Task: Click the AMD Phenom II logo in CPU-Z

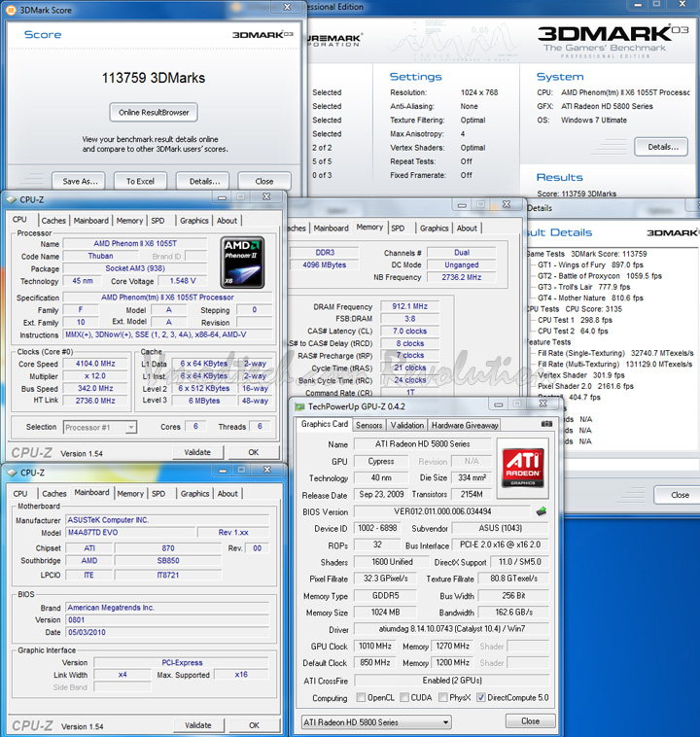Action: (243, 263)
